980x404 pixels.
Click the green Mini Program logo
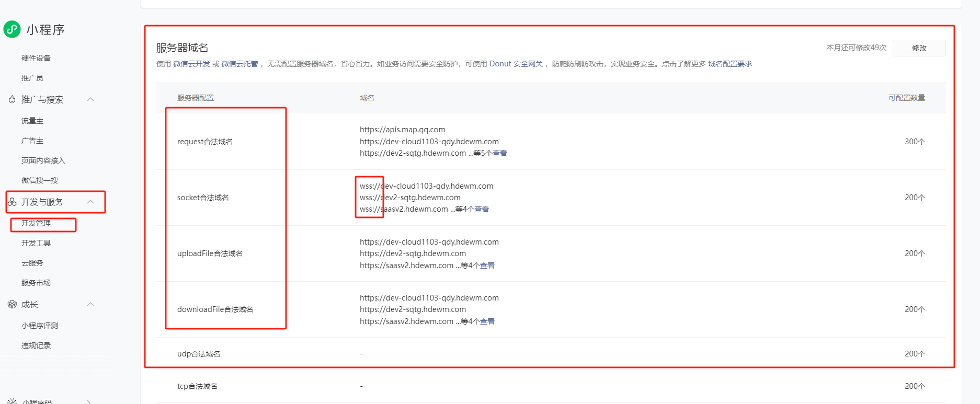(12, 29)
